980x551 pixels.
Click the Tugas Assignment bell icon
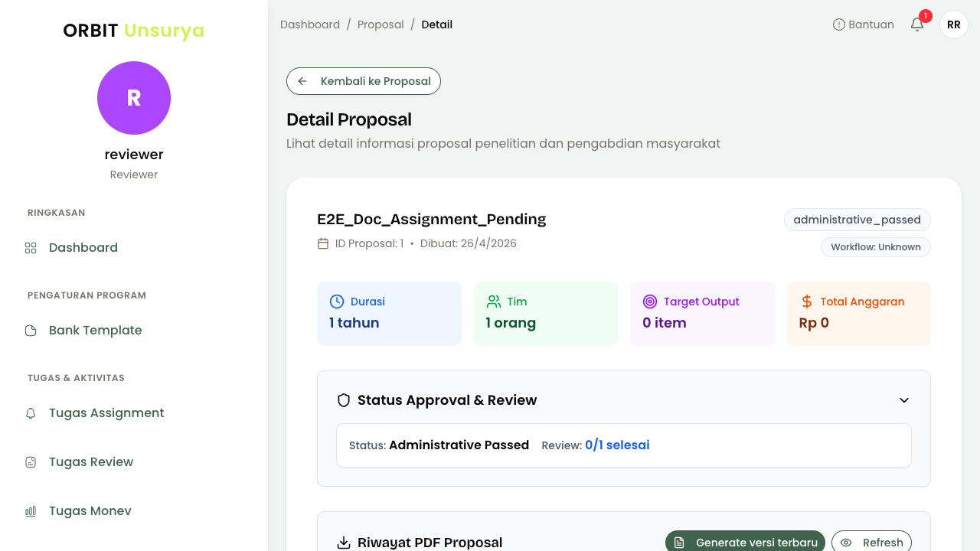[x=31, y=413]
